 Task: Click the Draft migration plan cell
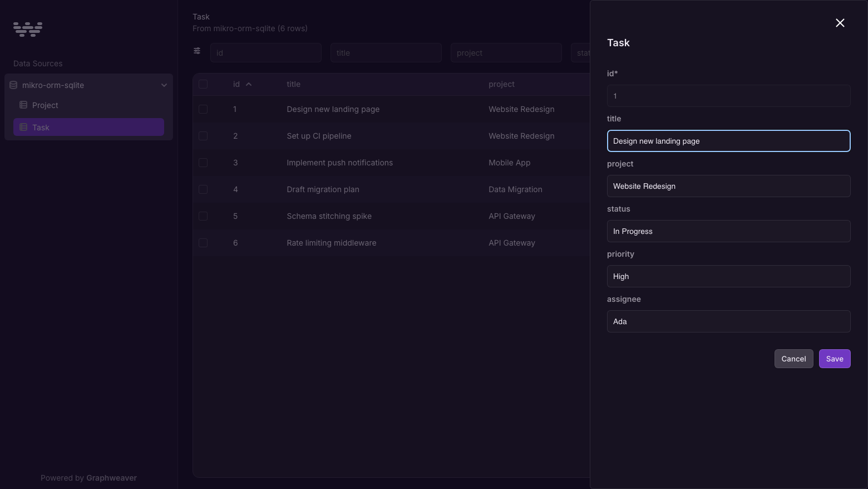[x=323, y=189]
